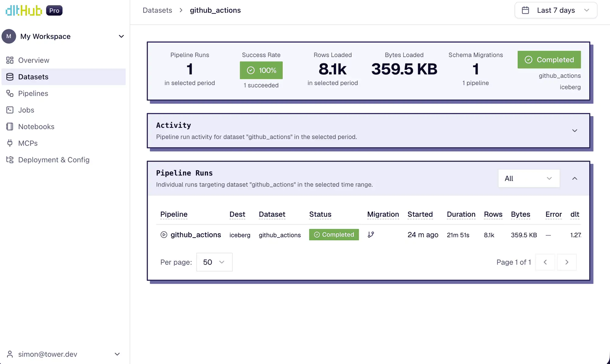The height and width of the screenshot is (364, 610).
Task: Go to previous page of runs
Action: (545, 262)
